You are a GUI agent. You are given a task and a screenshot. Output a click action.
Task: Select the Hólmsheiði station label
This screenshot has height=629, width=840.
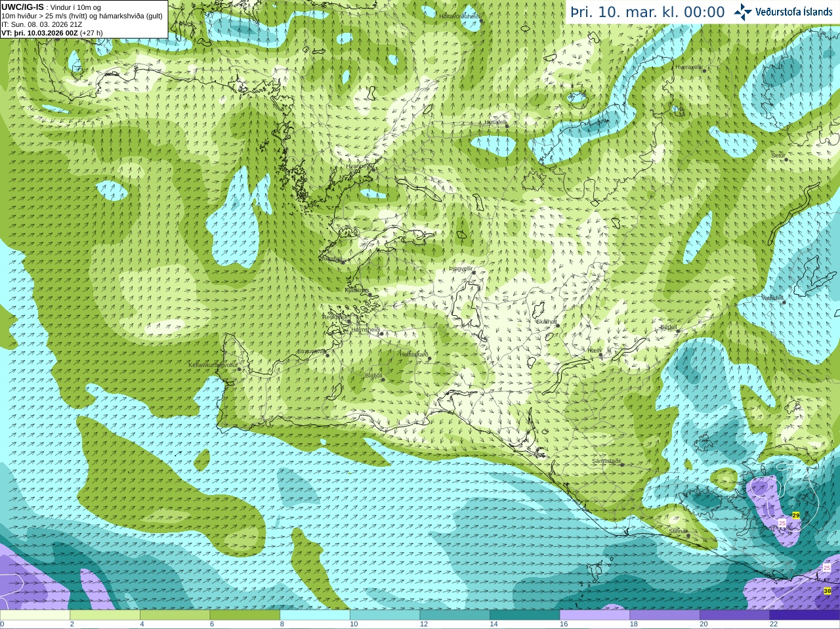coord(366,330)
